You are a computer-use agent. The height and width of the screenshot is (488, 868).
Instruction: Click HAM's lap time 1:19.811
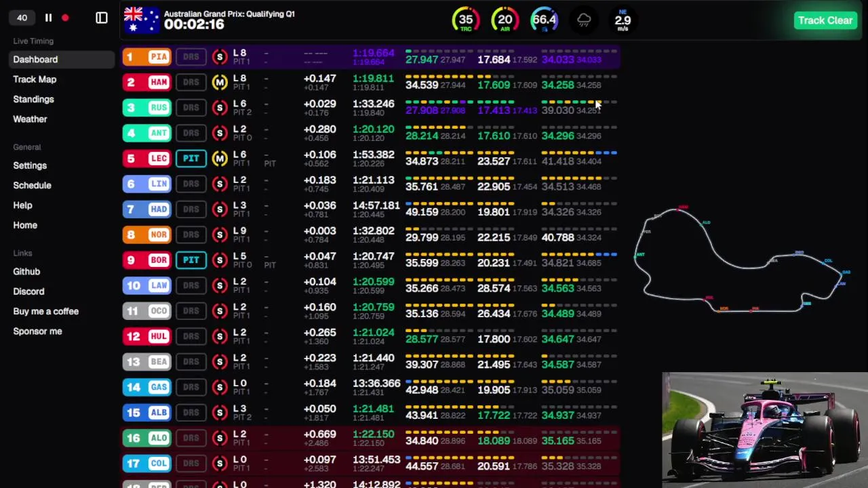tap(373, 79)
